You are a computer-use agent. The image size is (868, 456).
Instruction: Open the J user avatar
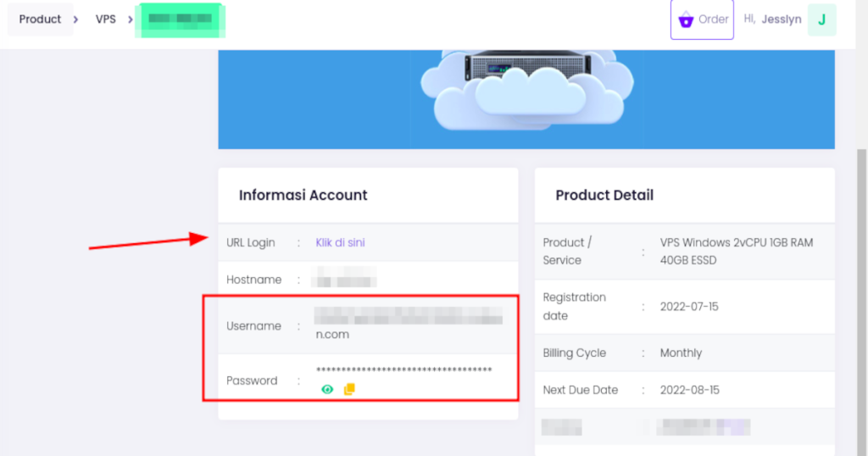point(822,20)
